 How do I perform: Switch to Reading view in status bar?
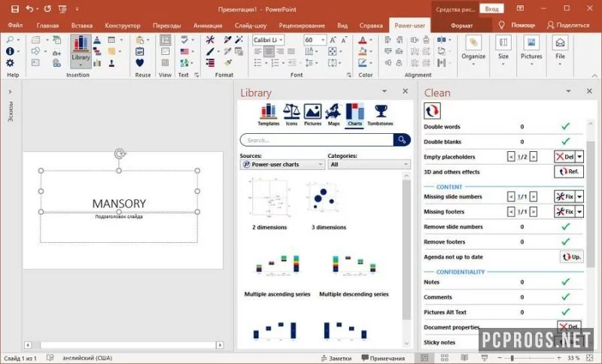click(x=464, y=358)
